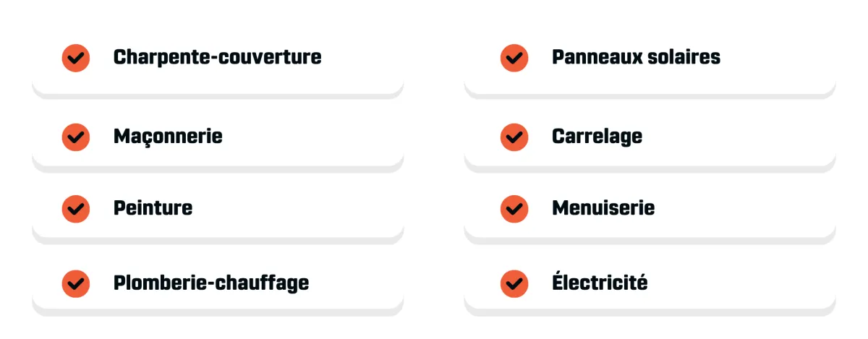
Task: Click the orange check next to Carrelage
Action: click(x=514, y=137)
